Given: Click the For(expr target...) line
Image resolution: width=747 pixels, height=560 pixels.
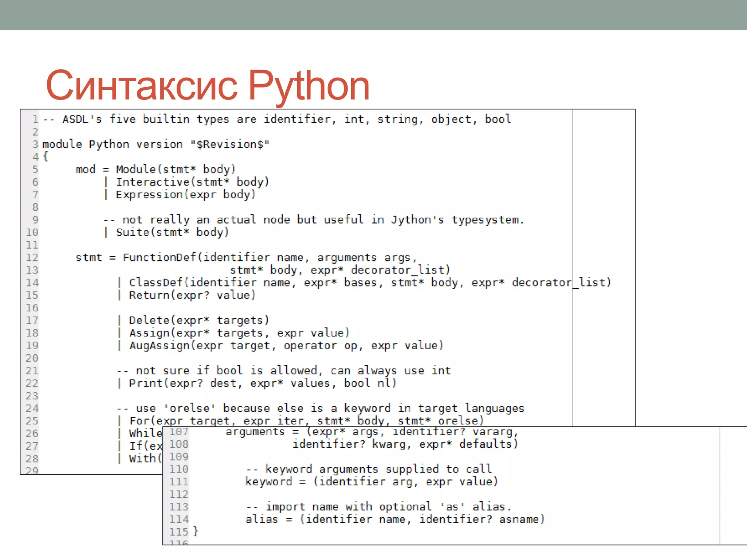Looking at the screenshot, I should tap(301, 421).
